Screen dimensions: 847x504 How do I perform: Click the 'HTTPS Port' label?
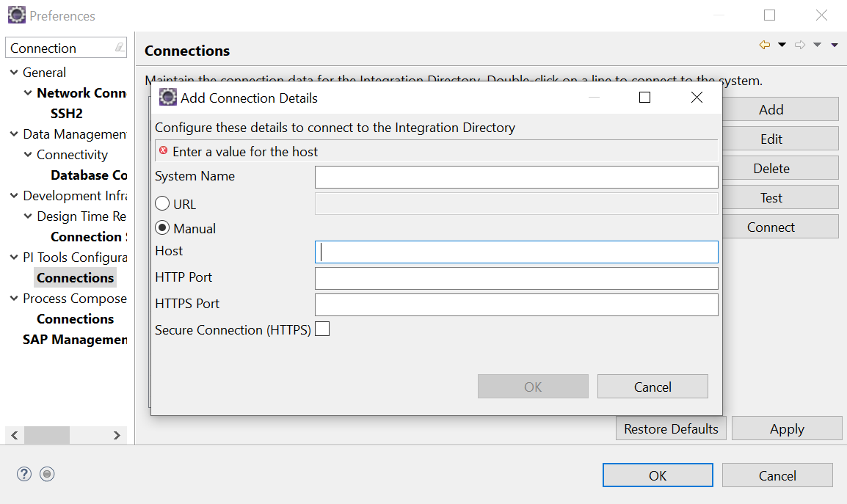(187, 304)
